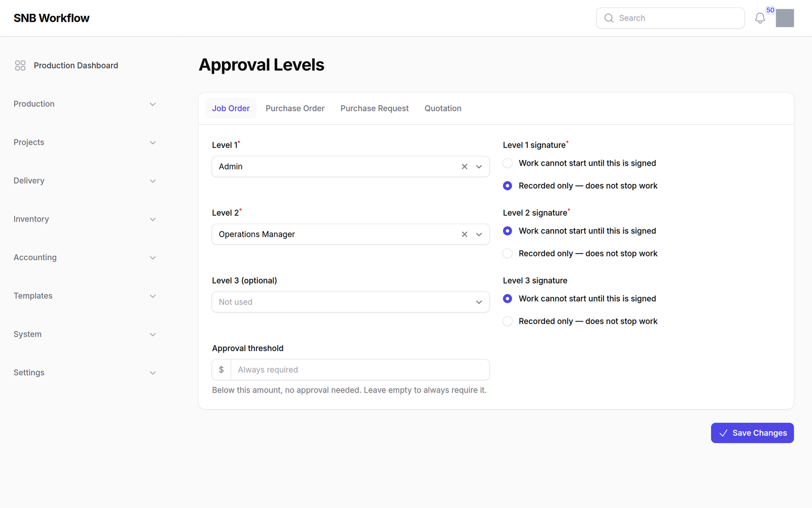Viewport: 812px width, 508px height.
Task: Click the Save Changes button
Action: [752, 433]
